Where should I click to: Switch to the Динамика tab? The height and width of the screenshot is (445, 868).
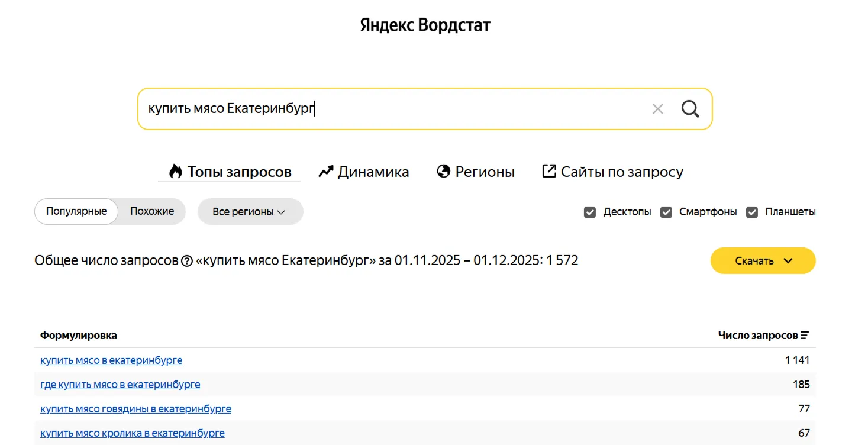[x=363, y=172]
